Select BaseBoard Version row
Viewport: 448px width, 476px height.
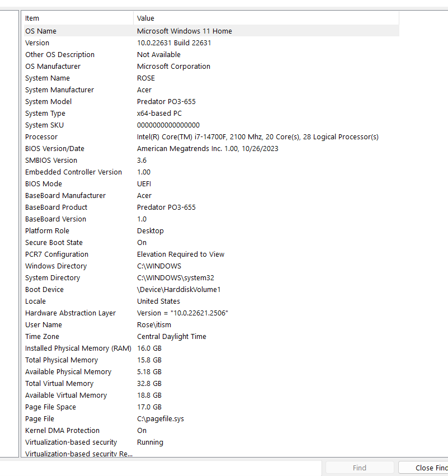click(x=211, y=219)
